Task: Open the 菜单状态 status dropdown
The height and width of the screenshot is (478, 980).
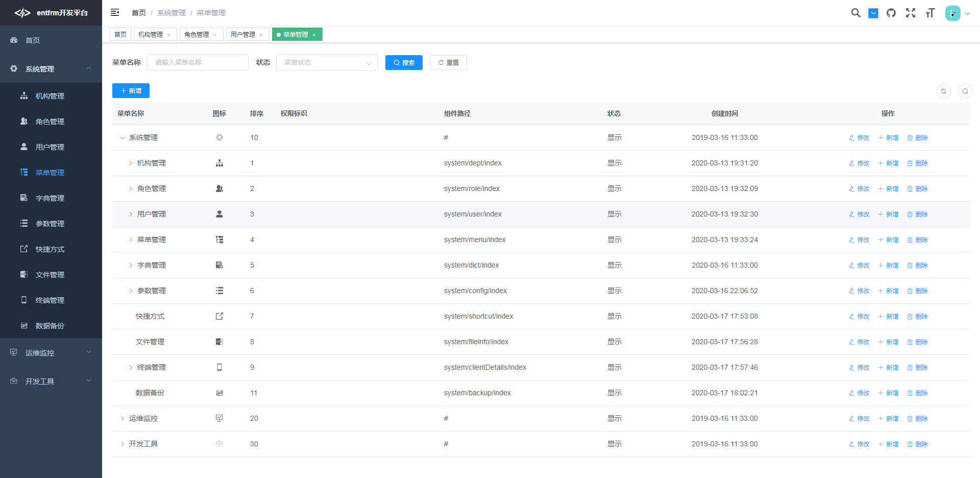Action: (x=327, y=62)
